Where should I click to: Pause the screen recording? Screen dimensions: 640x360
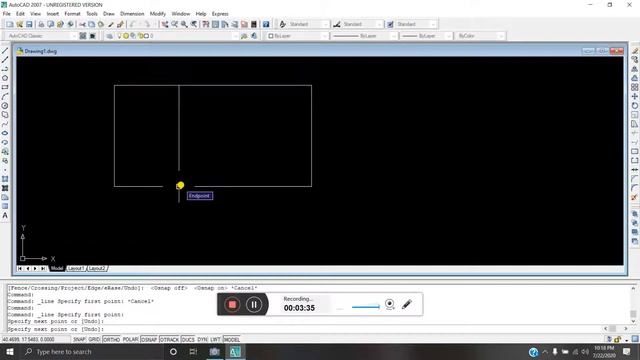(x=254, y=304)
